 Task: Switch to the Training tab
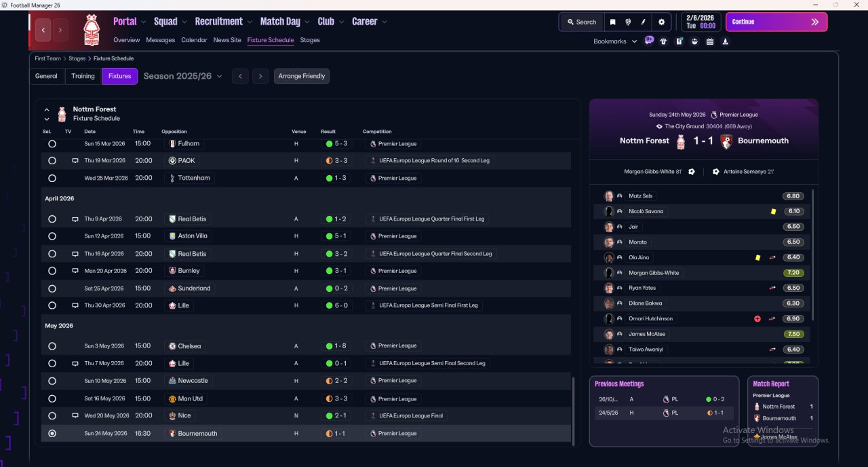coord(83,76)
